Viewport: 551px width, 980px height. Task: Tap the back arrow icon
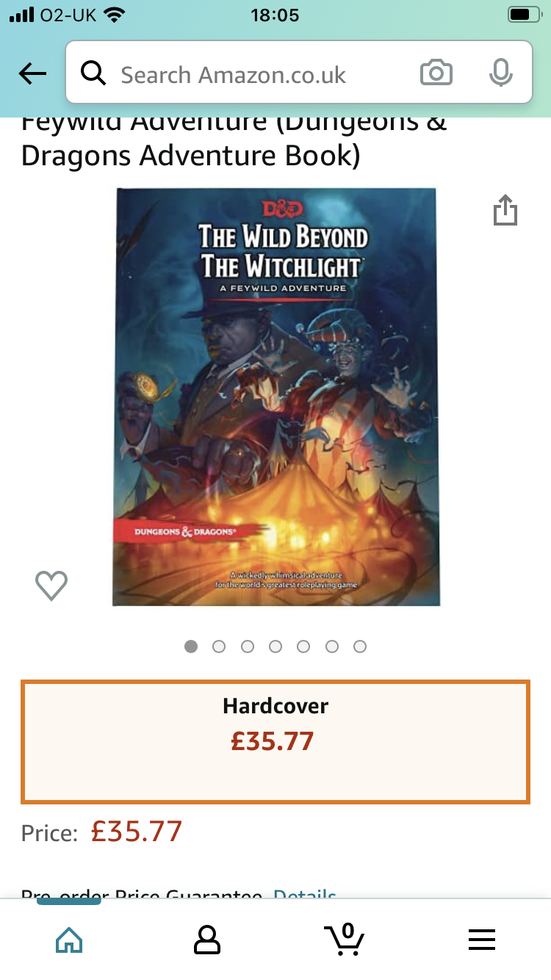coord(32,73)
